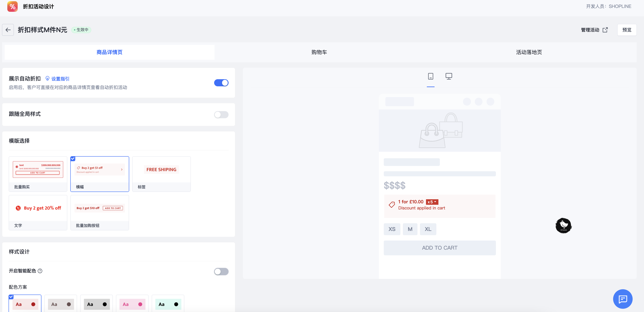The height and width of the screenshot is (312, 644).
Task: Open the chat support bubble icon
Action: pyautogui.click(x=622, y=299)
